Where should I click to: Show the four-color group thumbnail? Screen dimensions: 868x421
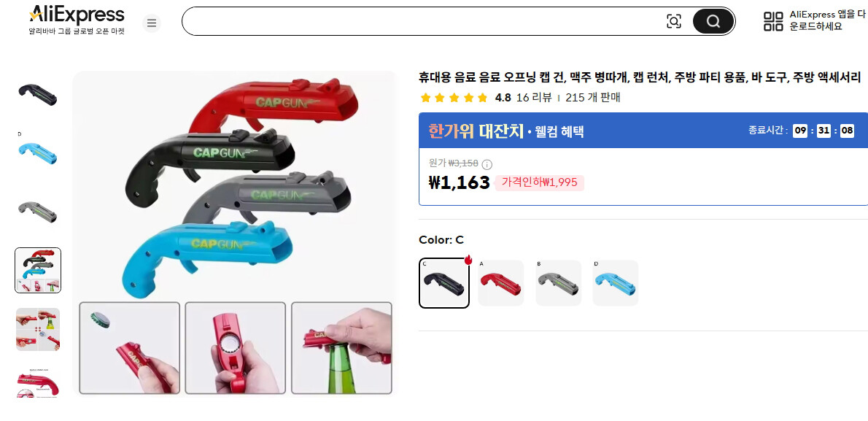click(x=38, y=270)
